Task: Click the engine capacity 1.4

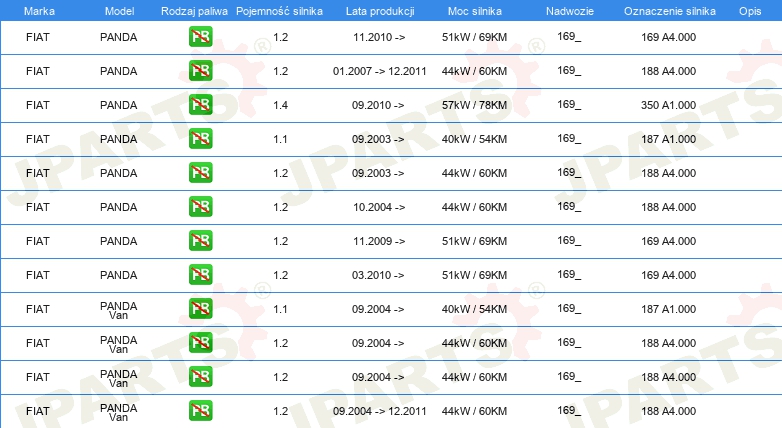Action: (x=280, y=105)
